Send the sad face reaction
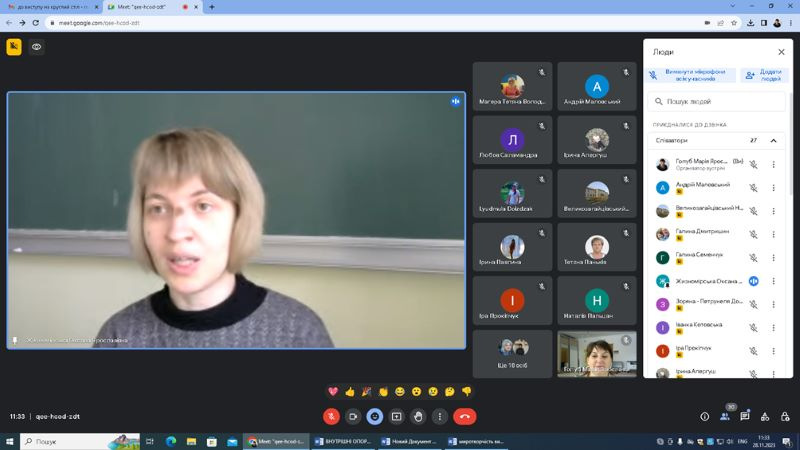The image size is (800, 450). (433, 391)
